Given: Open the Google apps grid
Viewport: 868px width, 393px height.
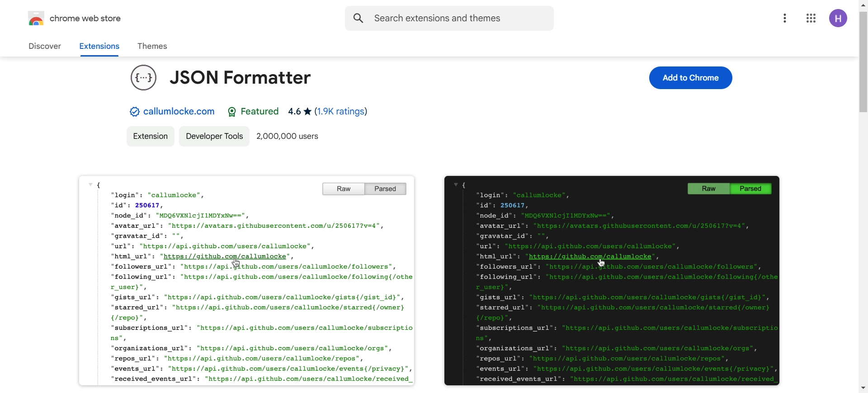Looking at the screenshot, I should click(x=811, y=19).
